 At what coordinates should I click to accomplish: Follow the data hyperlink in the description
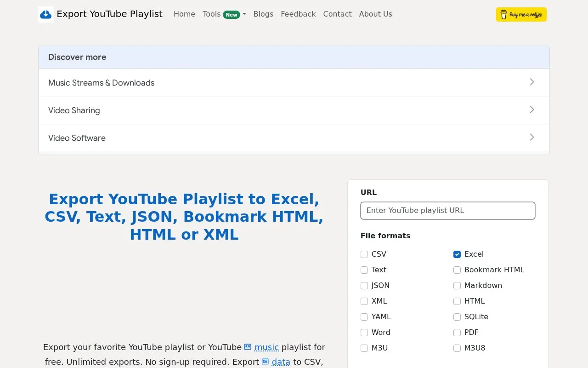(x=281, y=362)
